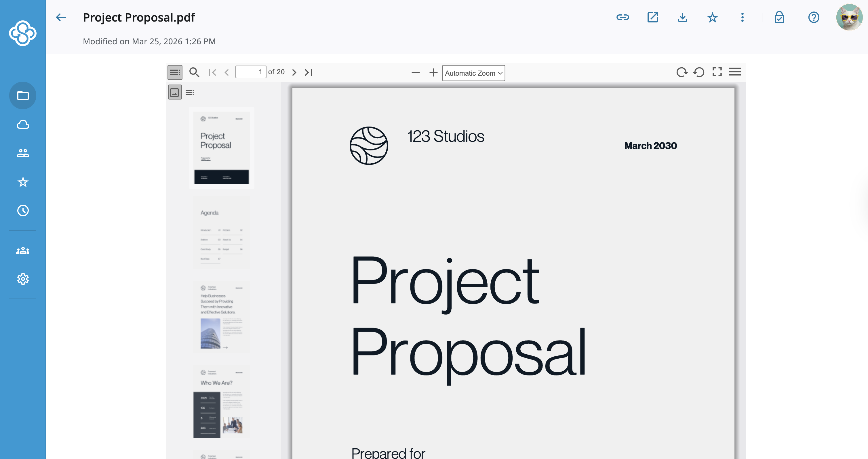The width and height of the screenshot is (868, 459).
Task: Open the document search tool
Action: click(x=194, y=72)
